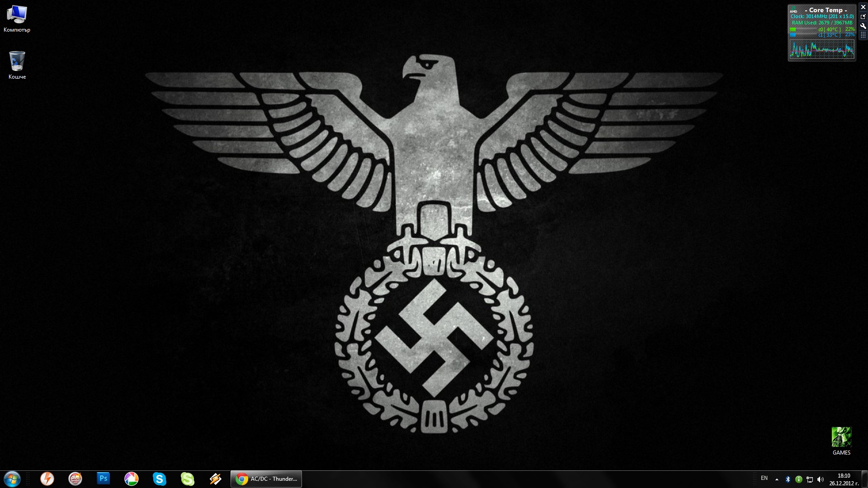Launch Photoshop from the taskbar
Screen dimensions: 868x488
[x=104, y=479]
